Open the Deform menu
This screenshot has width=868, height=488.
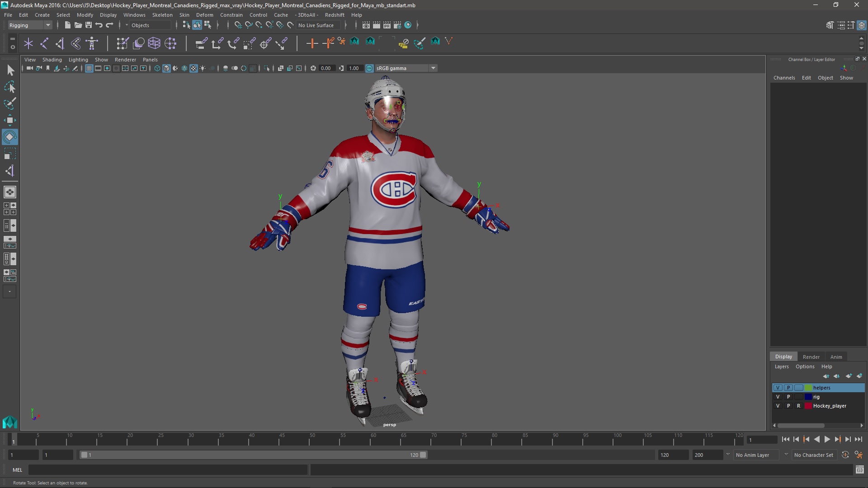tap(204, 15)
